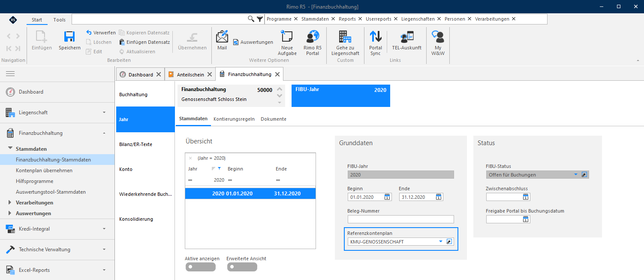Open the Mail icon in ribbon
Viewport: 644px width, 280px height.
tap(222, 37)
